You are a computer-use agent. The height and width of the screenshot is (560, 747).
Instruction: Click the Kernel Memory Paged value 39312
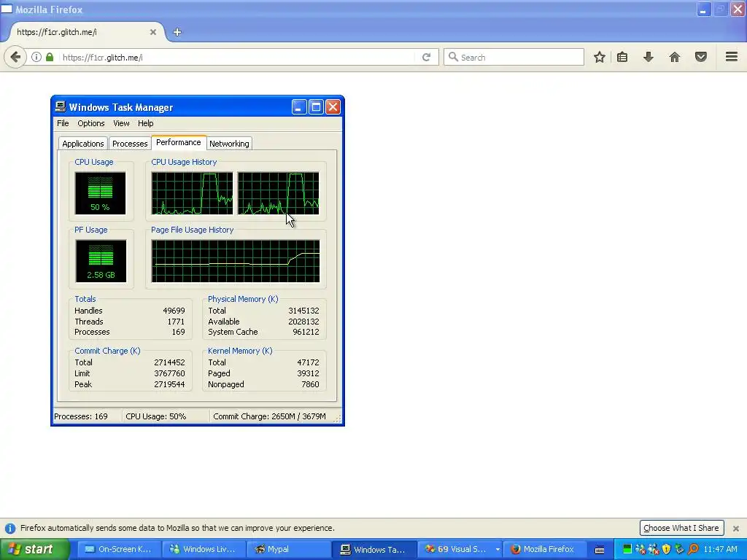click(x=308, y=373)
